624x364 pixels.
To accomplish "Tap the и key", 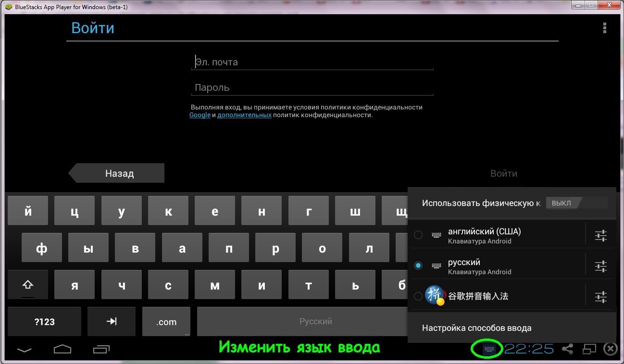I will [262, 285].
